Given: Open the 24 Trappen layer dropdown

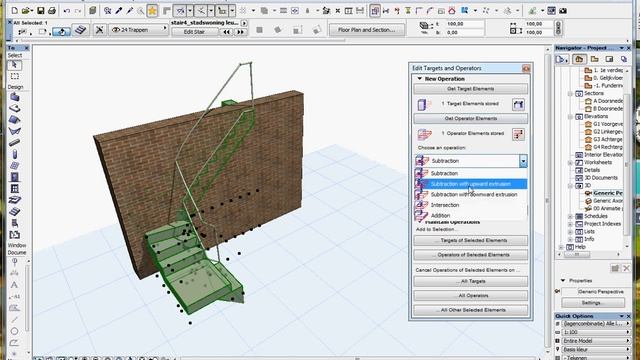Looking at the screenshot, I should (139, 29).
